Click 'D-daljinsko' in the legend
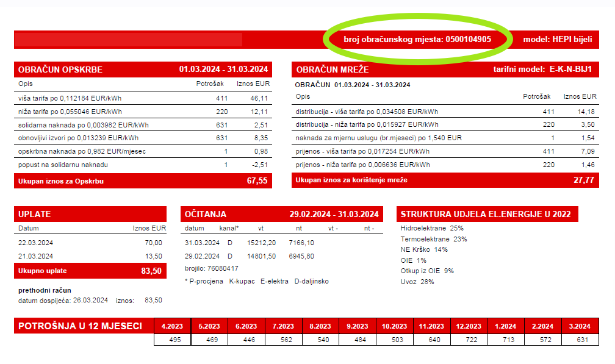This screenshot has height=364, width=615. point(311,281)
